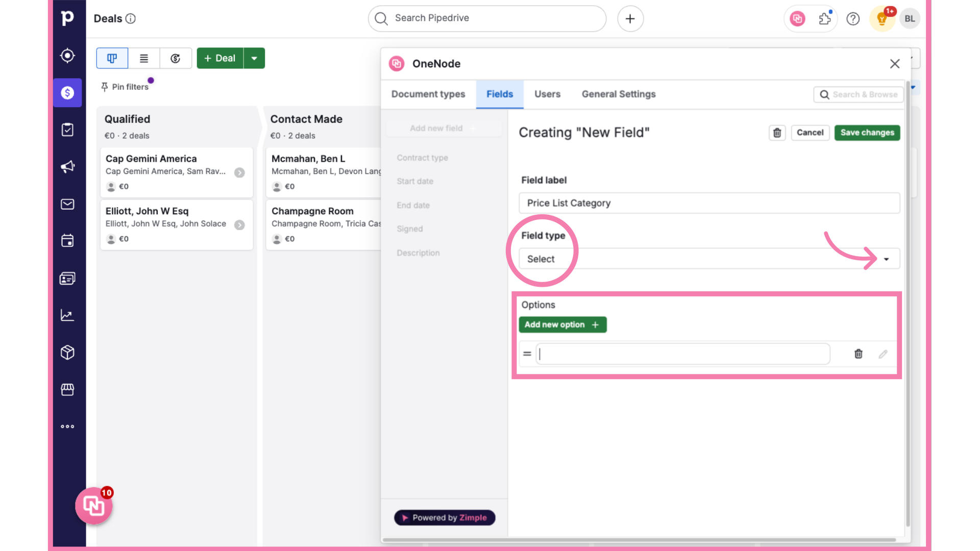Image resolution: width=980 pixels, height=551 pixels.
Task: Switch to forecast view
Action: click(x=176, y=58)
